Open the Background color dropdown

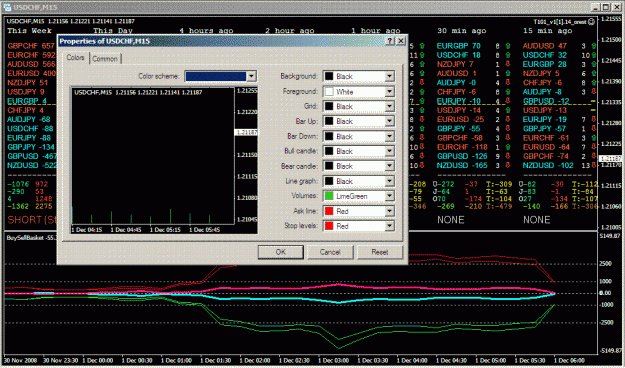389,76
